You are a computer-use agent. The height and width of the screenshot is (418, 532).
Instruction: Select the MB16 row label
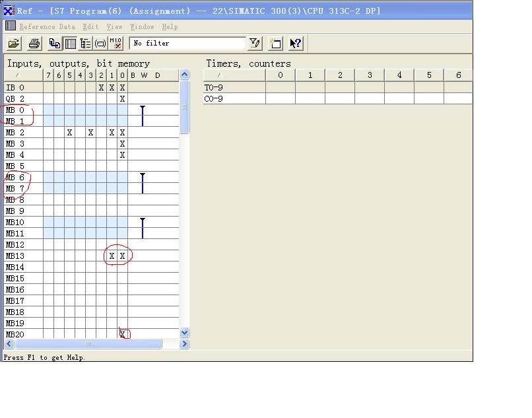click(x=15, y=289)
